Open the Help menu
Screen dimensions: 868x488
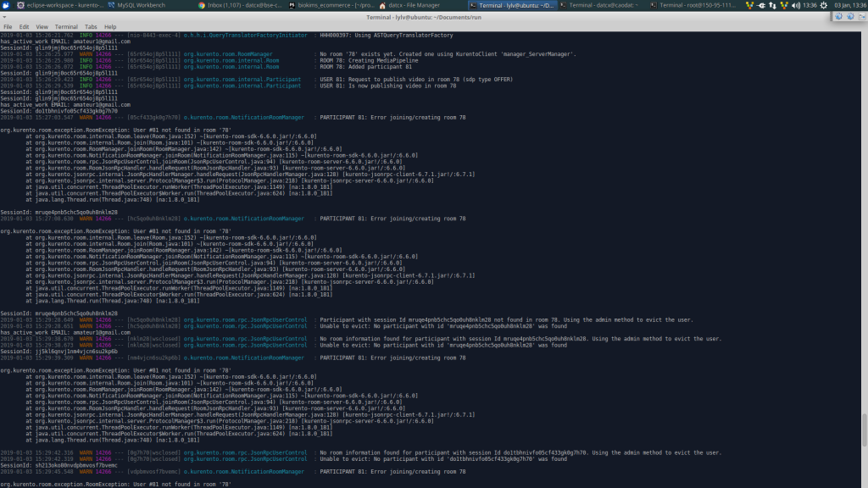click(x=110, y=26)
